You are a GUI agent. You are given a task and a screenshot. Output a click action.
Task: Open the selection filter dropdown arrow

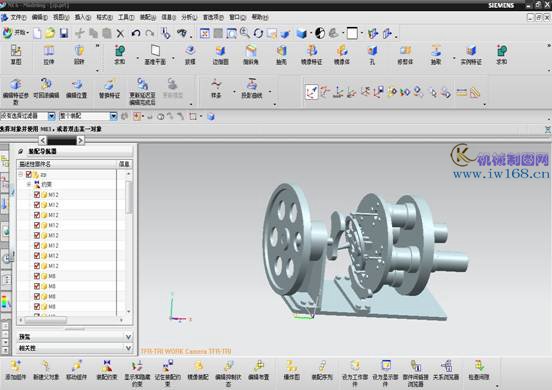(52, 116)
